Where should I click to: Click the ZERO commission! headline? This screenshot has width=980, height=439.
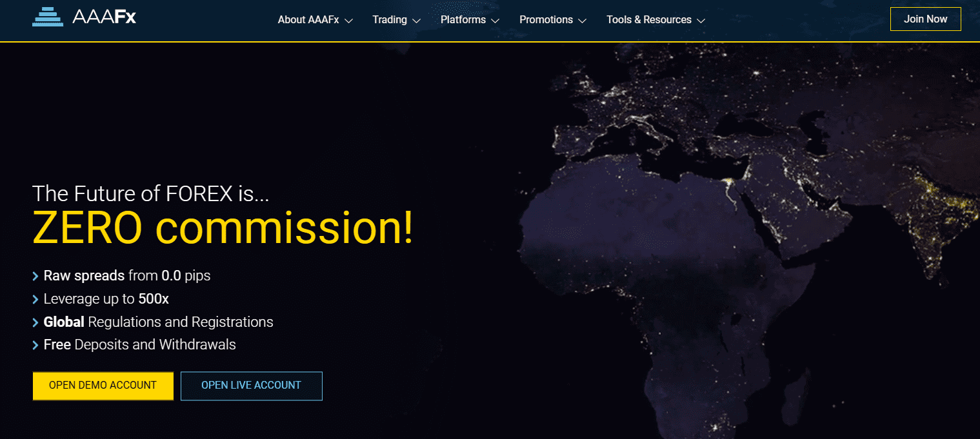(x=223, y=229)
